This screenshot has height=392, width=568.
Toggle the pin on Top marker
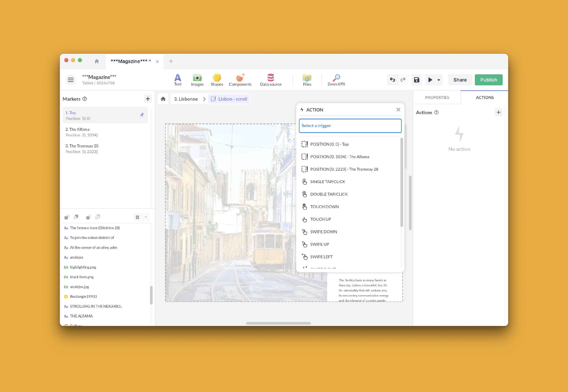pos(142,115)
